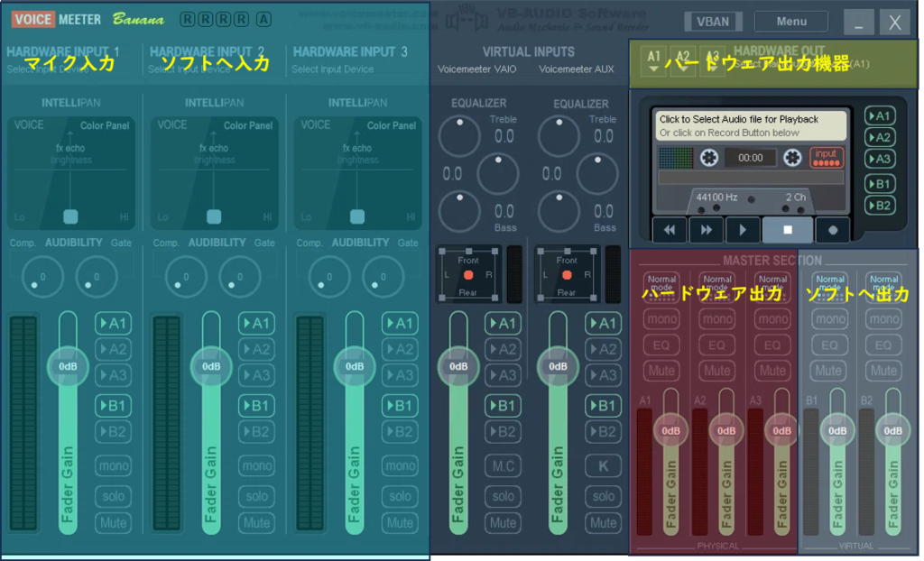This screenshot has width=924, height=561.
Task: Mute the B2 virtual bus
Action: [x=884, y=371]
